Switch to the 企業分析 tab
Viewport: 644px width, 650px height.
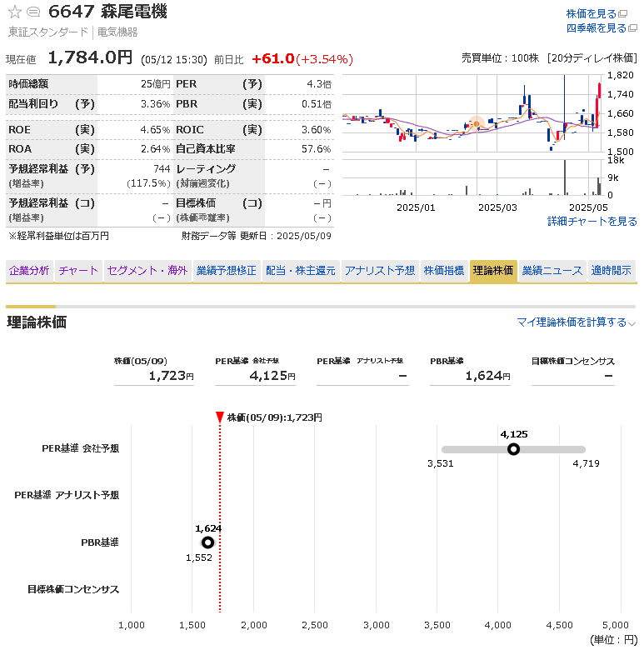coord(29,271)
